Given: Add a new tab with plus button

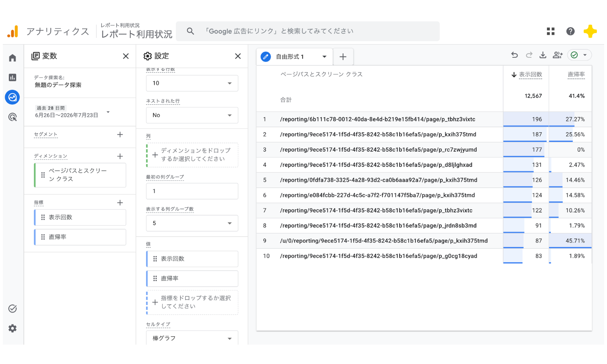Looking at the screenshot, I should (343, 57).
